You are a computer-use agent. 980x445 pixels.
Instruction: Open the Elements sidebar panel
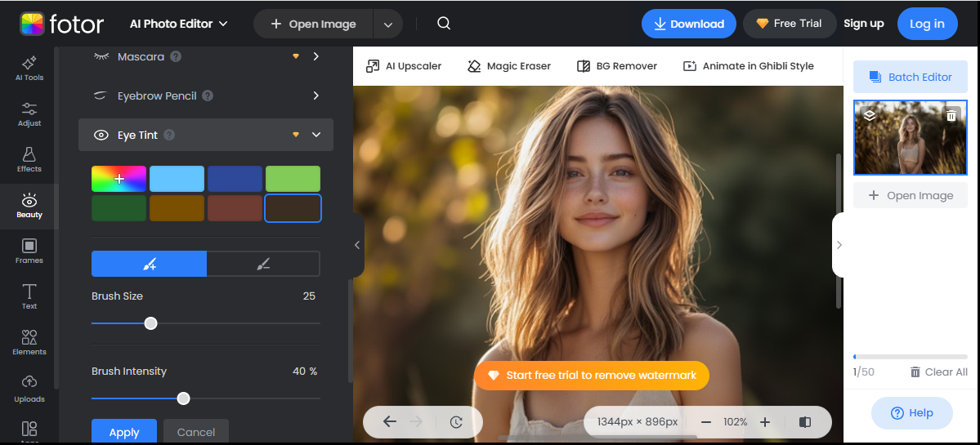pyautogui.click(x=29, y=343)
